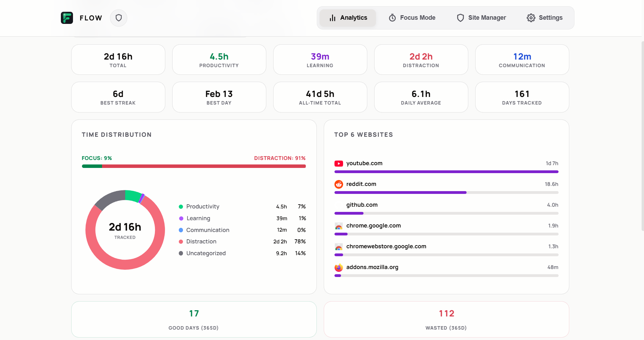644x340 pixels.
Task: Click the red Distraction legend dot
Action: pyautogui.click(x=181, y=242)
